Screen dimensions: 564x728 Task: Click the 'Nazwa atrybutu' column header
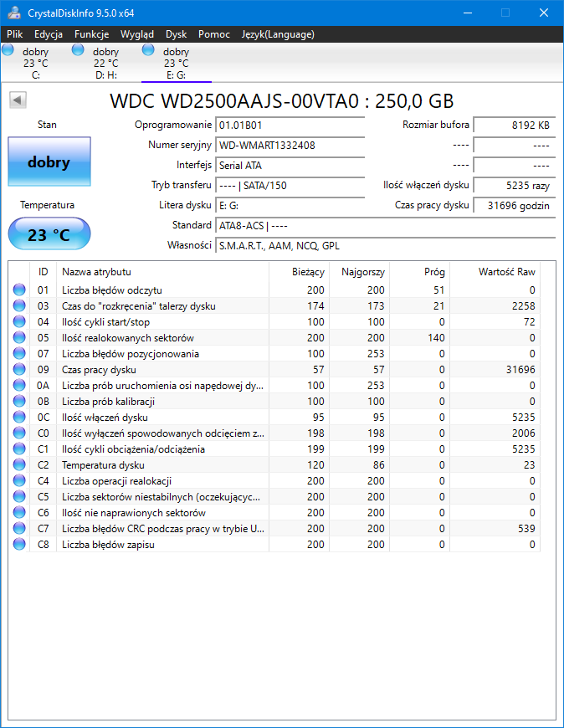coord(162,272)
